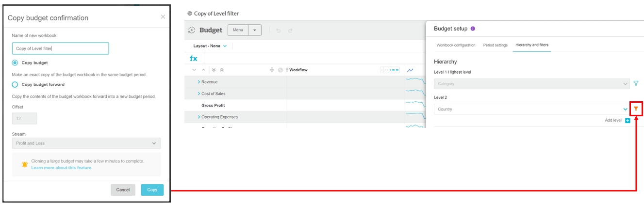Screen dimensions: 644x204
Task: Select the Copy budget forward radio option
Action: [x=15, y=84]
